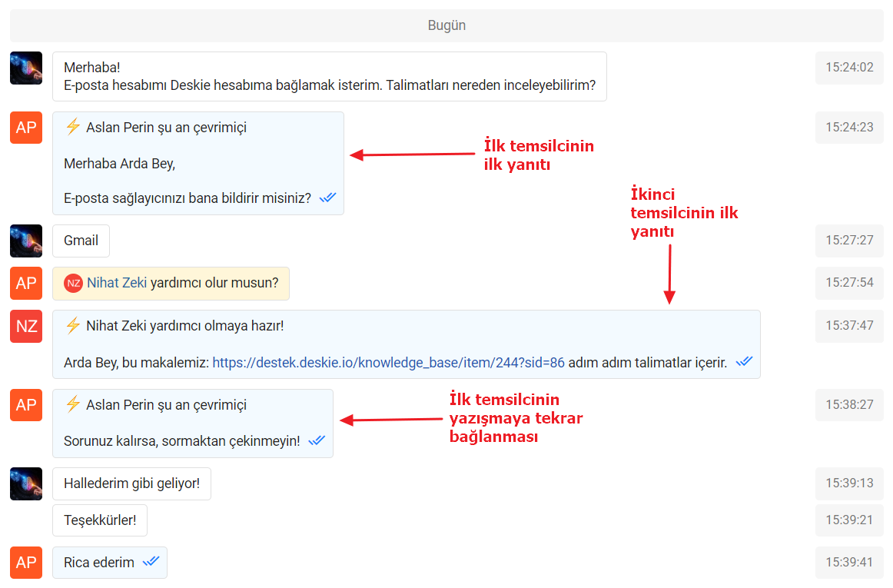
Task: Click the lightning icon in the 15:38:27 Aslan Perin message
Action: click(72, 404)
